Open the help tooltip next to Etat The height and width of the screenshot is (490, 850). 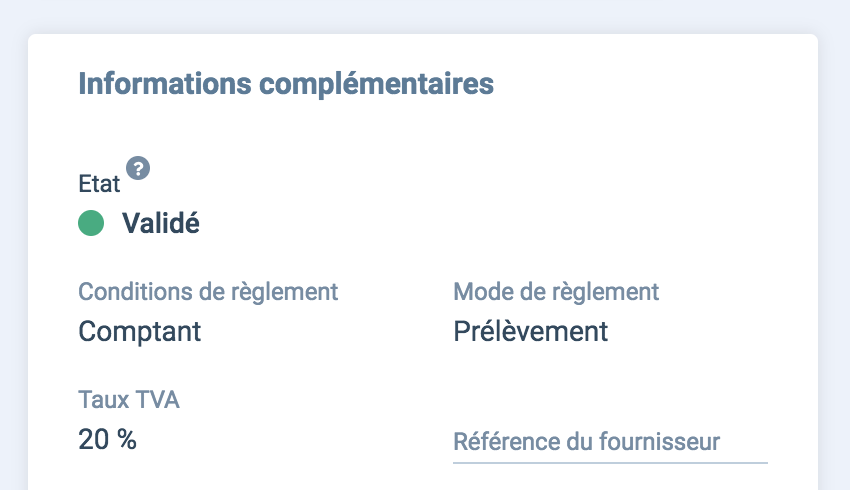138,168
